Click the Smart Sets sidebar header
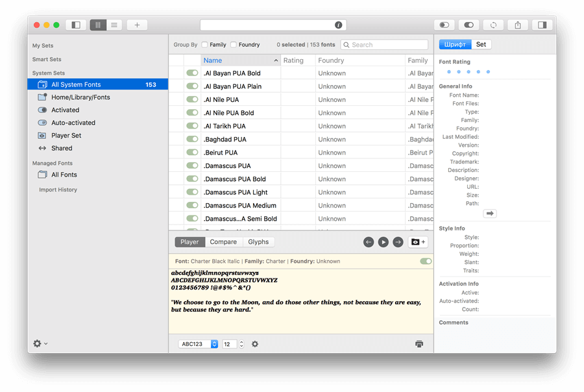 click(47, 59)
